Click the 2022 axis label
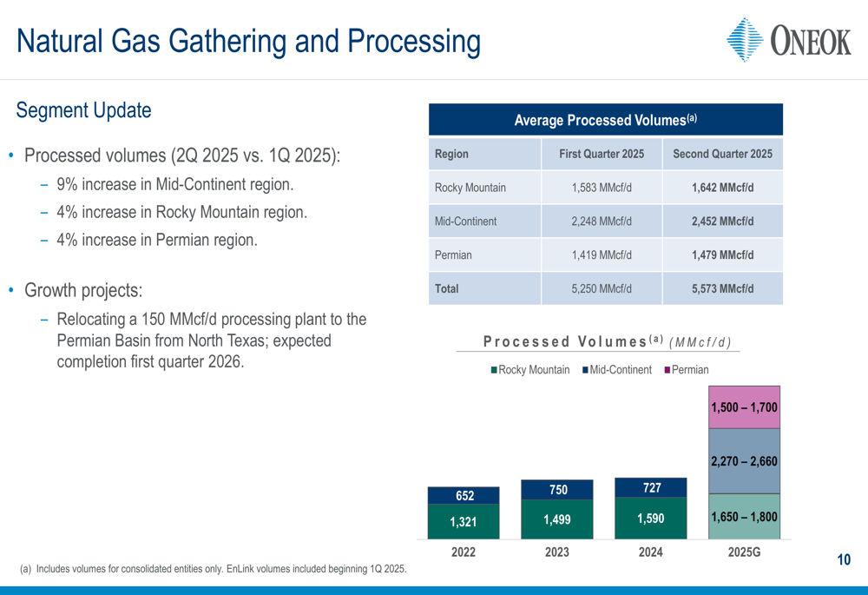 click(x=464, y=552)
